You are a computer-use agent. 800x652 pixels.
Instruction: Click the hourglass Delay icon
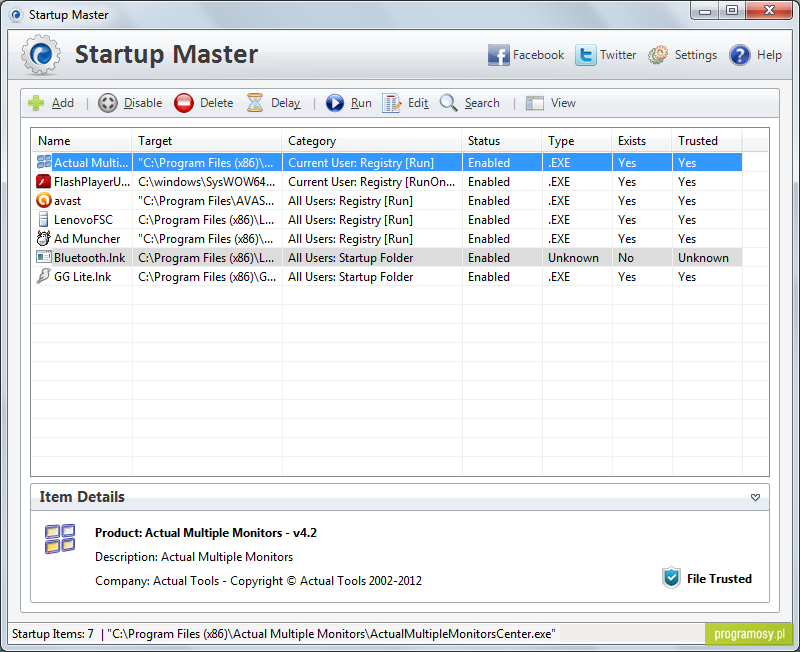[x=255, y=103]
